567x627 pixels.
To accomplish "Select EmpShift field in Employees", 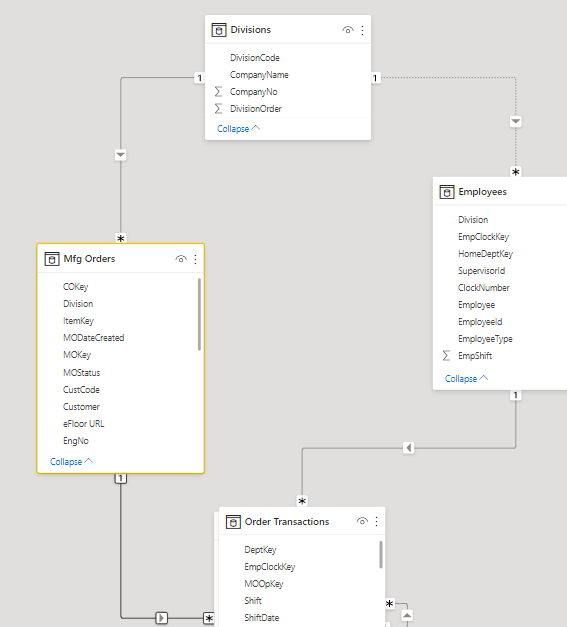I will (475, 356).
